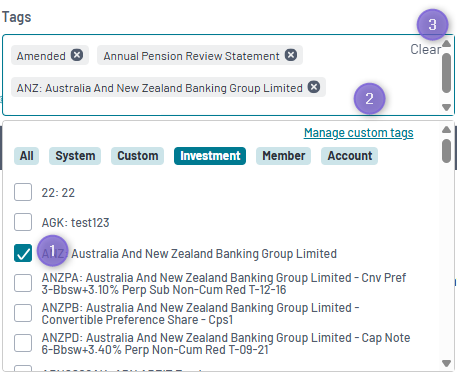The width and height of the screenshot is (457, 376).
Task: Click the tag box scroll up arrow
Action: coord(446,43)
